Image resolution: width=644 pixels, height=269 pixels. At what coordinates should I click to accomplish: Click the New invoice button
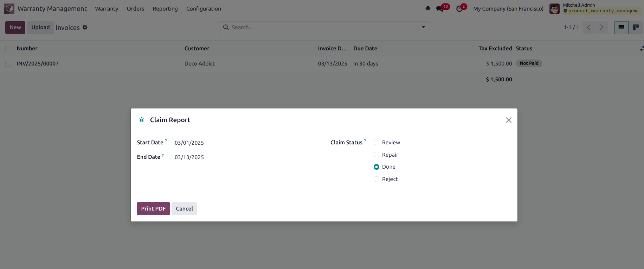click(x=15, y=27)
